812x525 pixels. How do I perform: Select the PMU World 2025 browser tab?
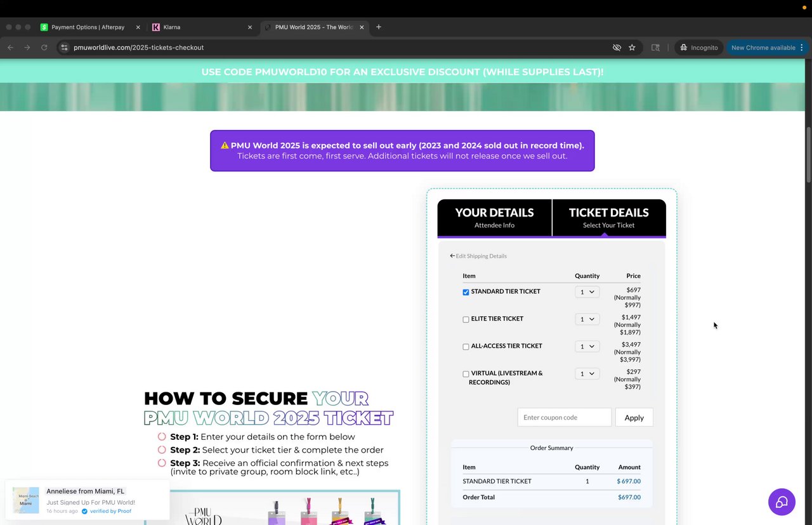(x=314, y=27)
